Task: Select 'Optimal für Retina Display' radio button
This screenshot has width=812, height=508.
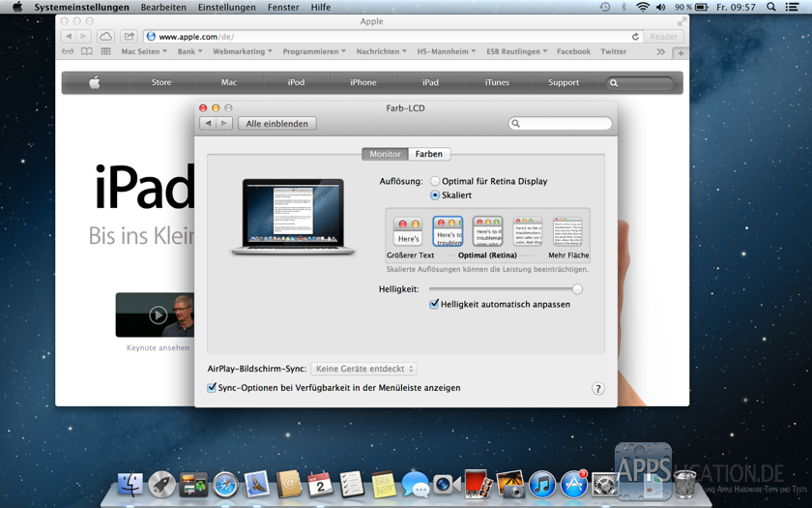Action: point(435,181)
